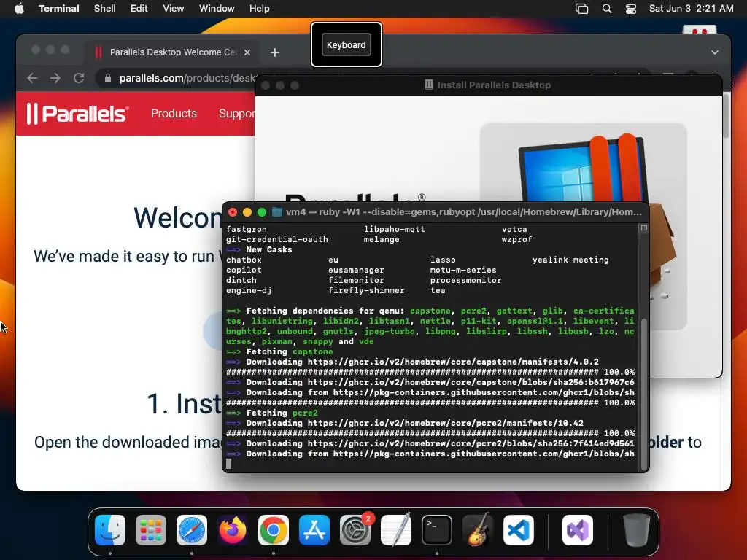Click the Parallels logo on webpage

tap(77, 114)
